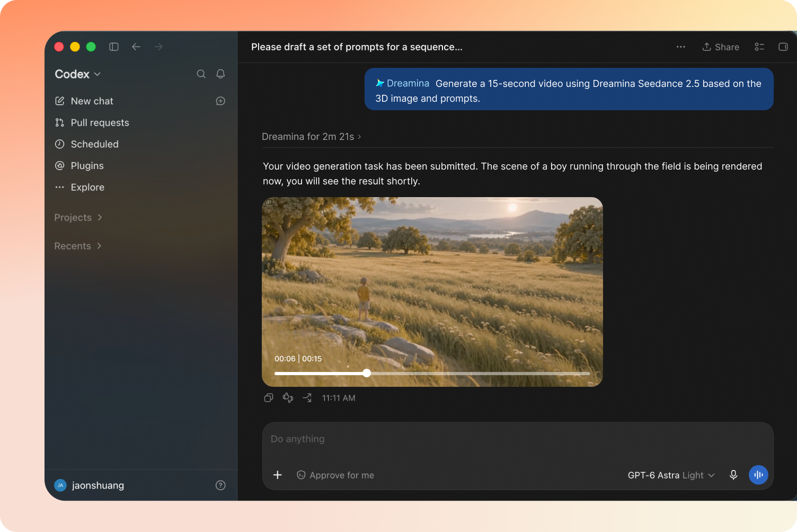Open the Scheduled section
Viewport: 797px width, 532px height.
(87, 144)
